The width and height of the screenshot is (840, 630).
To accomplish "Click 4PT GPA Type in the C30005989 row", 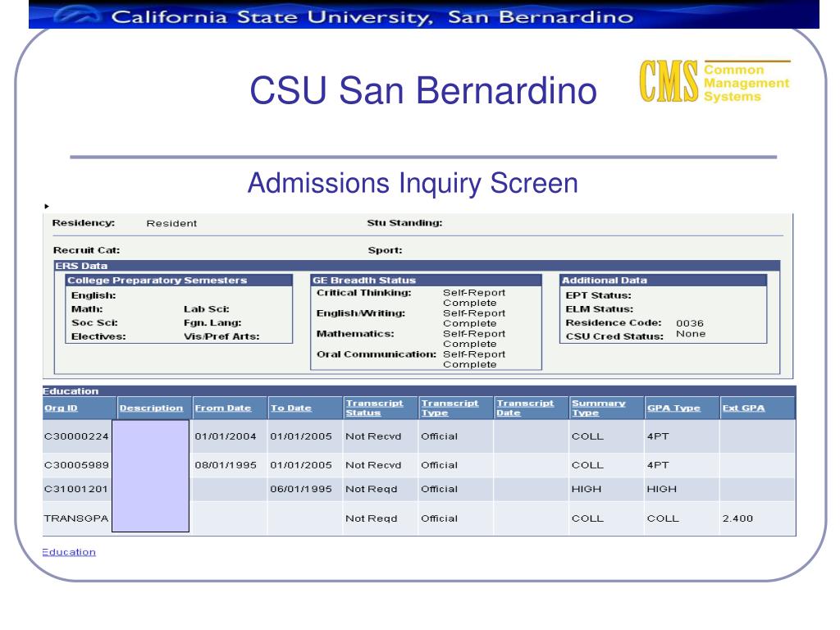I will (658, 466).
